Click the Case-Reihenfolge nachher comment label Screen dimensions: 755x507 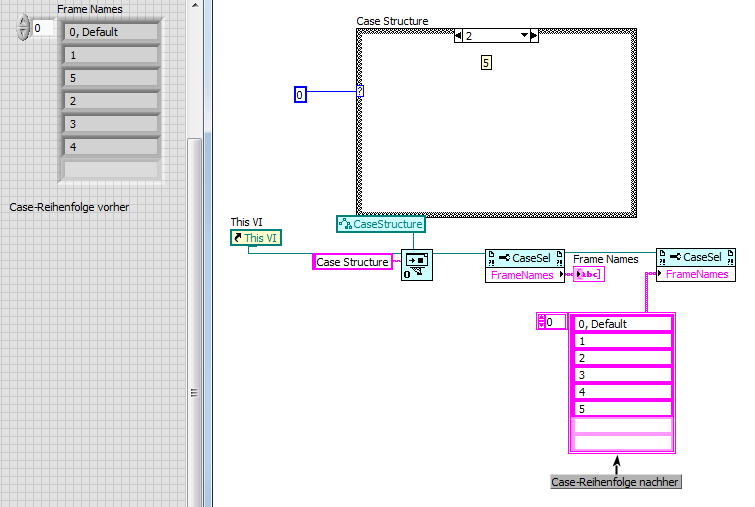tap(616, 482)
